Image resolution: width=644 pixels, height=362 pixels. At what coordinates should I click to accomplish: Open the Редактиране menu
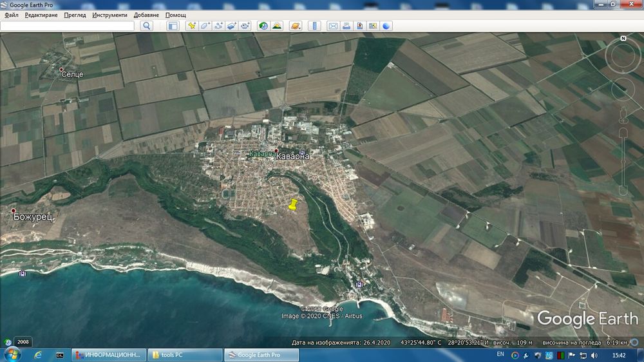41,15
